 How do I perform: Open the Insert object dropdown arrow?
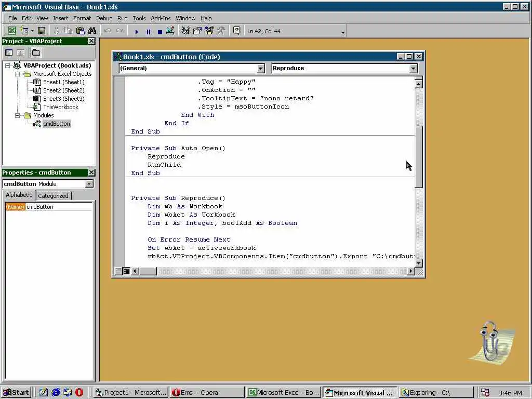coord(32,31)
